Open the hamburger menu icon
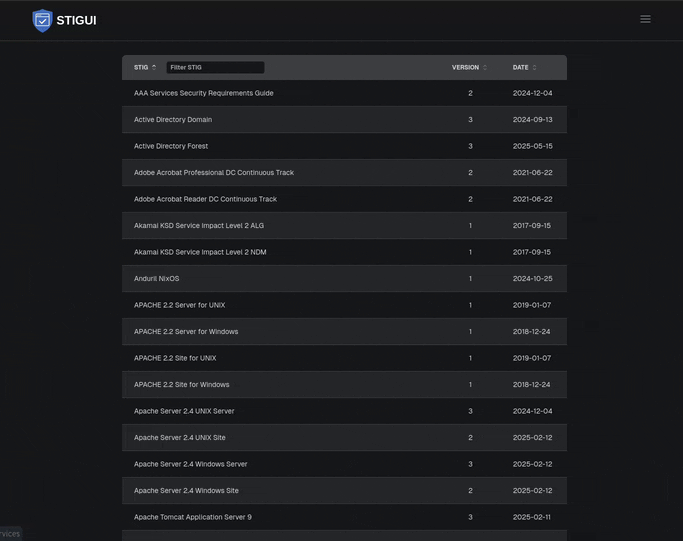 click(645, 19)
